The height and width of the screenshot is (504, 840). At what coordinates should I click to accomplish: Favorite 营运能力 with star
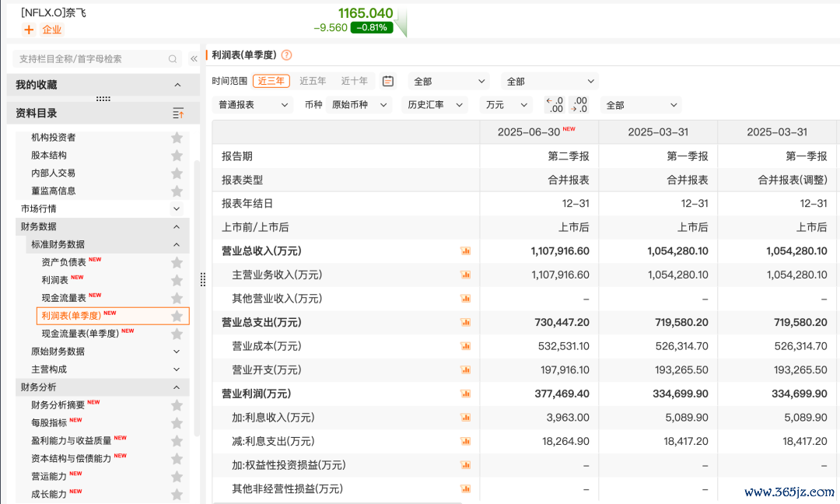(177, 477)
